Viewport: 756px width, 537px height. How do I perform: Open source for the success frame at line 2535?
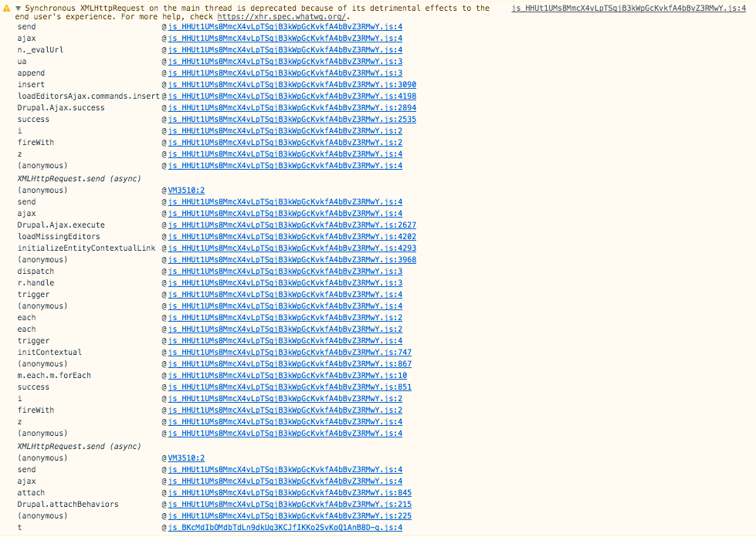[290, 119]
